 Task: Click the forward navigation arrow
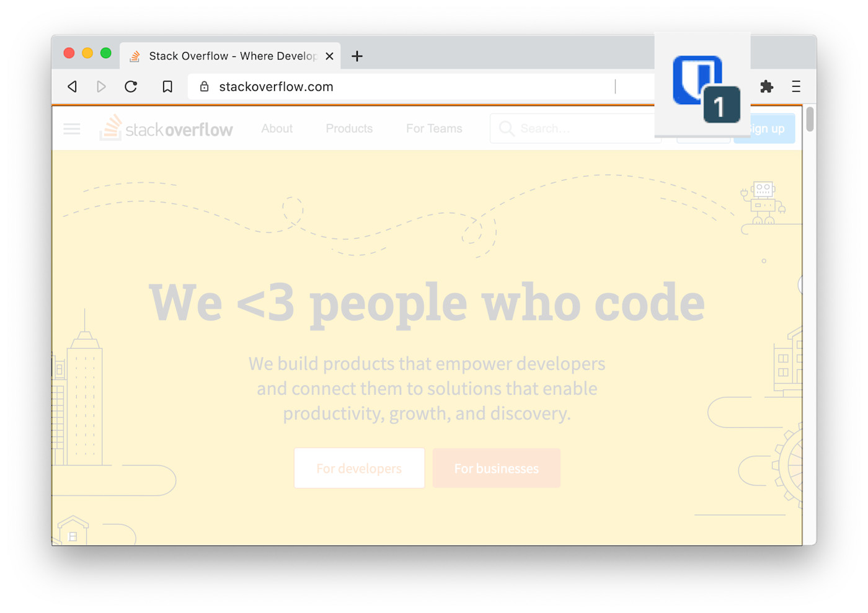pos(101,86)
